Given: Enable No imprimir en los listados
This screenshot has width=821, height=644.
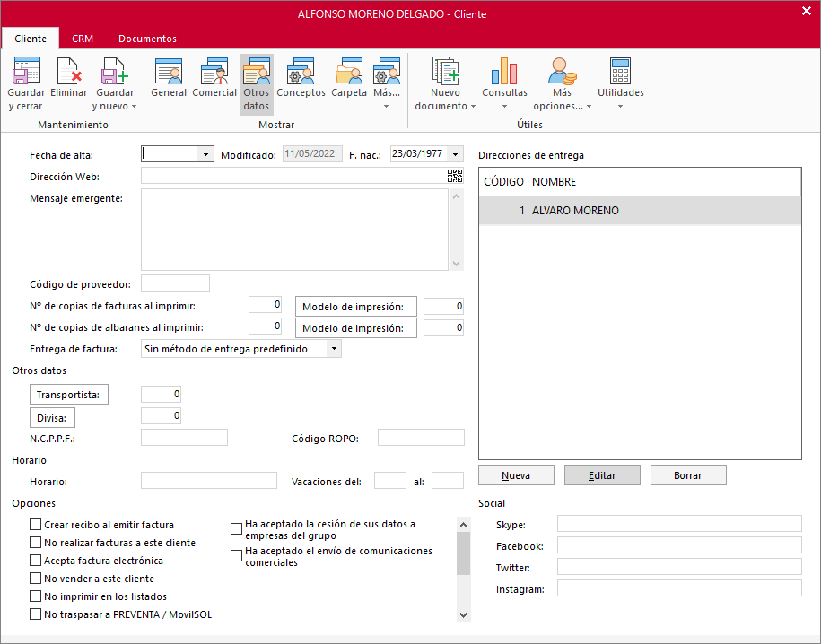Looking at the screenshot, I should pos(36,596).
